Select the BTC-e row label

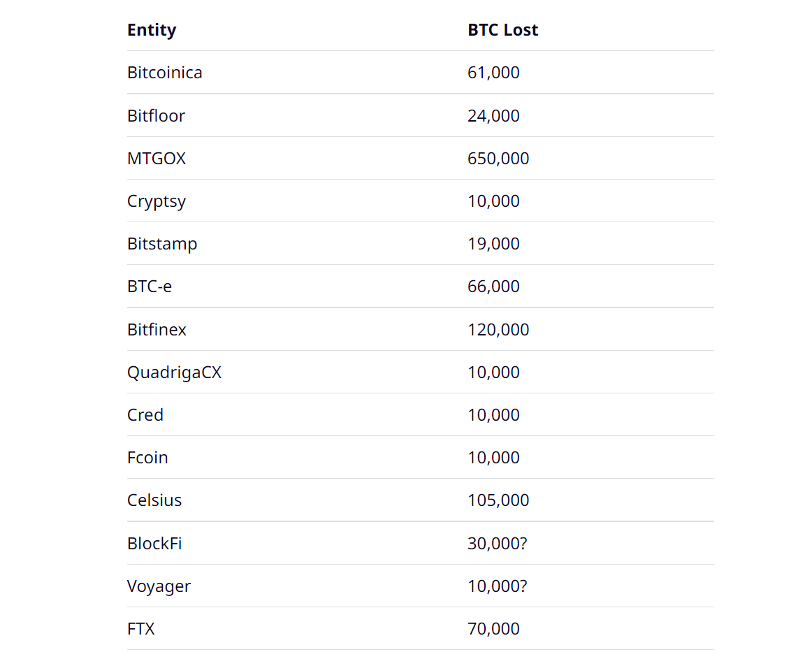point(150,287)
